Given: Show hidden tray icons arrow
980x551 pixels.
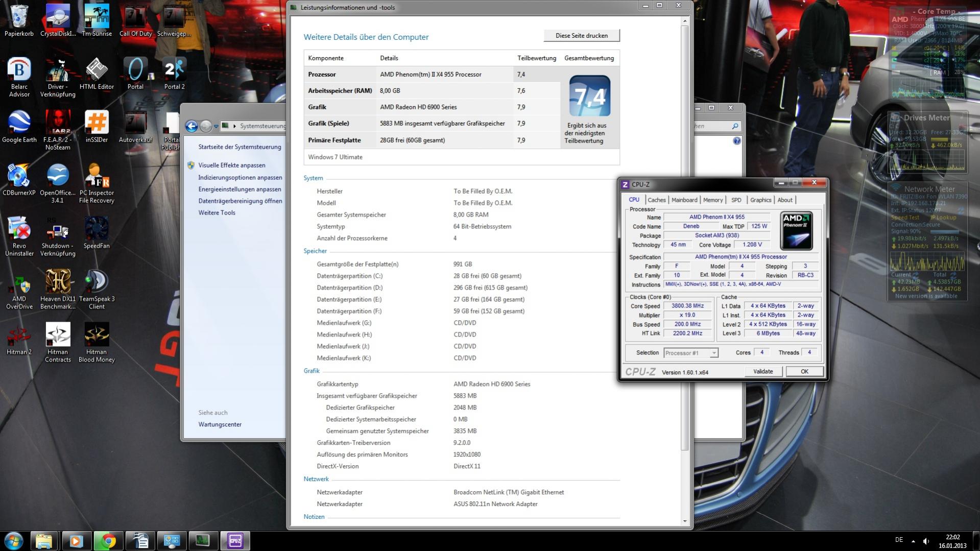Looking at the screenshot, I should tap(913, 541).
